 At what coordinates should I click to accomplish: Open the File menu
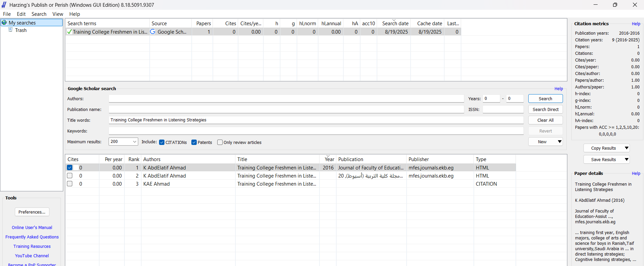[x=7, y=14]
